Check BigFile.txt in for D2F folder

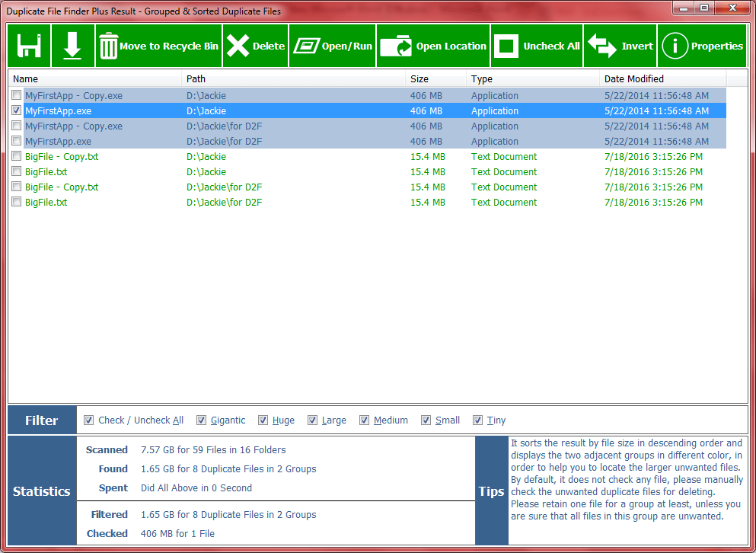17,202
